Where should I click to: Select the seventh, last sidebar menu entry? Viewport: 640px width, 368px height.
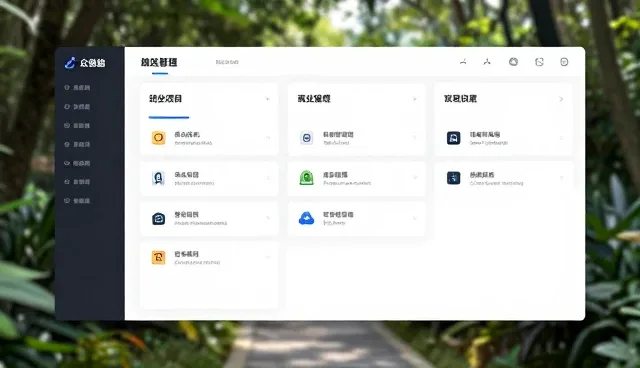[77, 201]
